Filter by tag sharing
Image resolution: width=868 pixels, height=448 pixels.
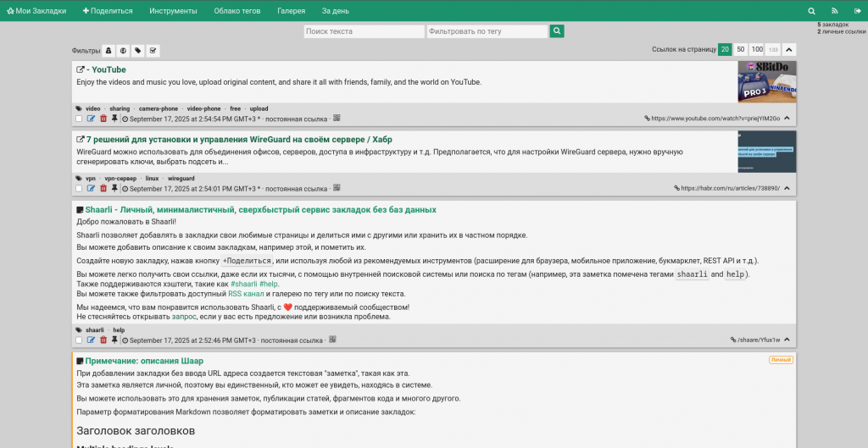[x=120, y=109]
